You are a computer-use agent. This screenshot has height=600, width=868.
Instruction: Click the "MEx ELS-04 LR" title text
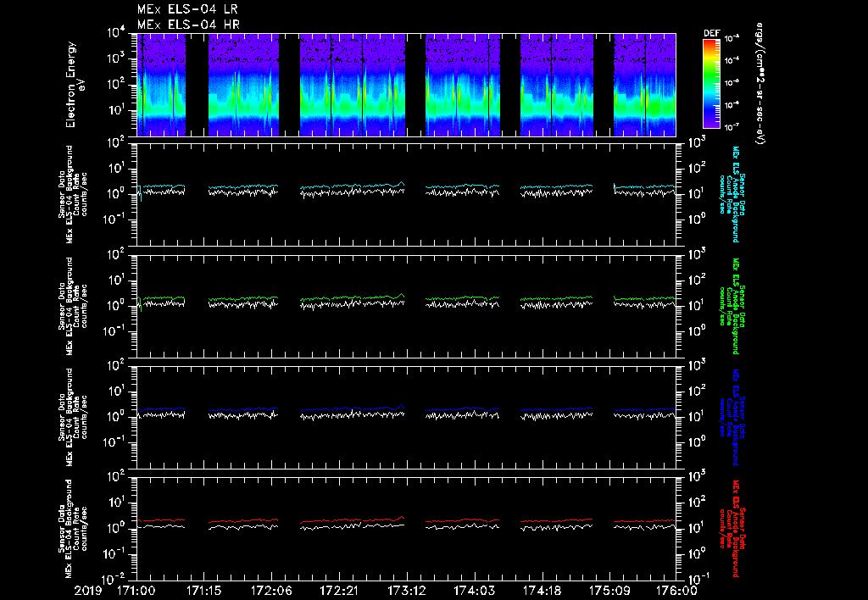(187, 9)
